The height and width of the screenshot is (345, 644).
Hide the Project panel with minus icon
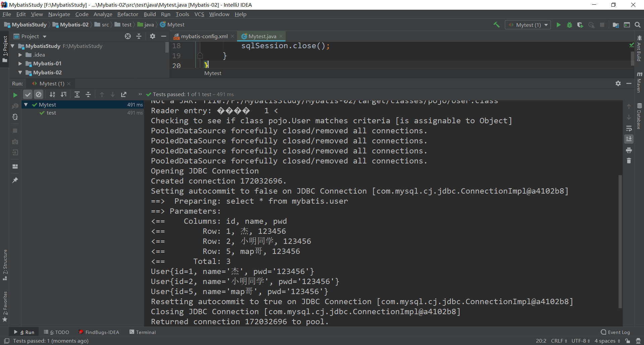(x=164, y=36)
